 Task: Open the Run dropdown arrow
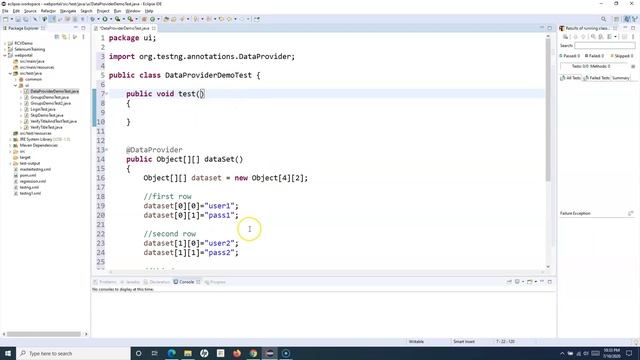pyautogui.click(x=111, y=19)
